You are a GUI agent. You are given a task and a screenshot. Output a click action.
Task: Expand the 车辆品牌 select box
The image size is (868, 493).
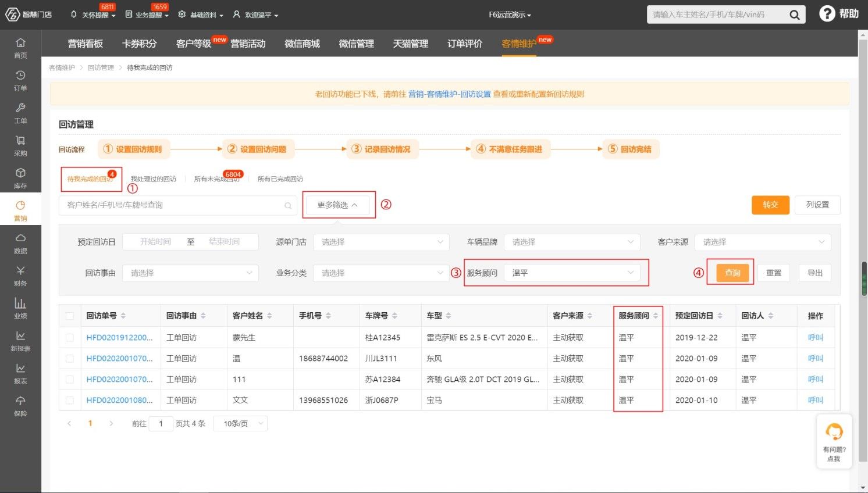[572, 242]
